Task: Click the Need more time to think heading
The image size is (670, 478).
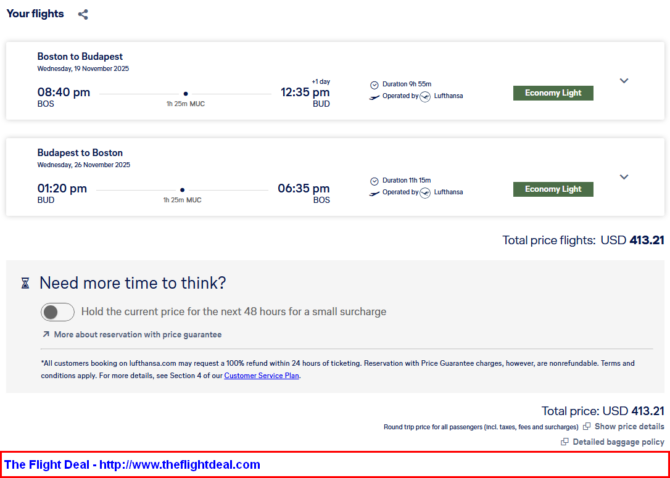Action: [133, 283]
